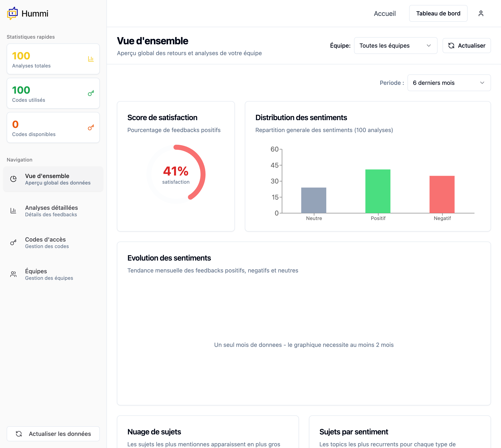Expand the 6 derniers mois period dropdown
The image size is (501, 448).
(x=449, y=83)
